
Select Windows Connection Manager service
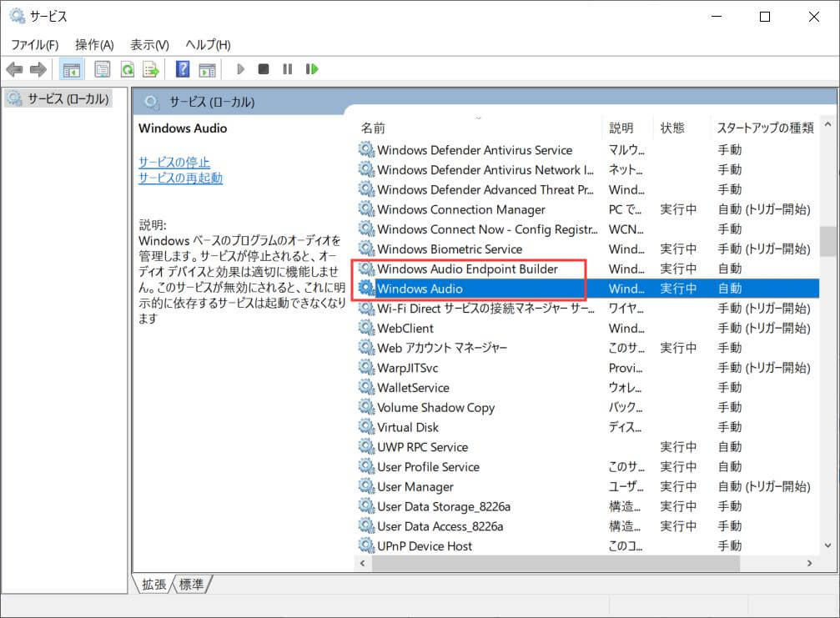pos(461,209)
